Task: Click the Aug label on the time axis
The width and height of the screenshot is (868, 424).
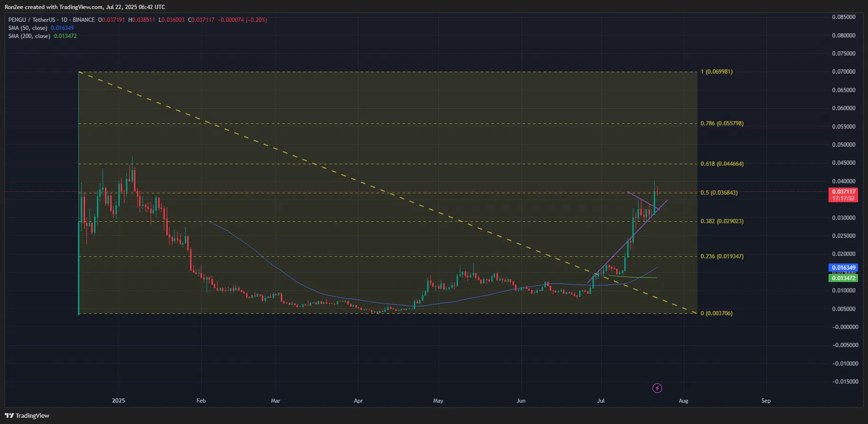Action: [683, 401]
